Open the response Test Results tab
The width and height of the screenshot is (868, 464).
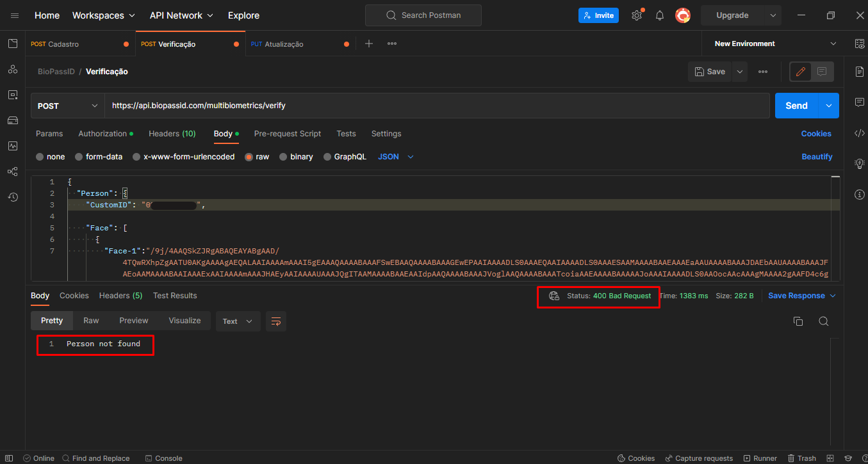coord(175,296)
